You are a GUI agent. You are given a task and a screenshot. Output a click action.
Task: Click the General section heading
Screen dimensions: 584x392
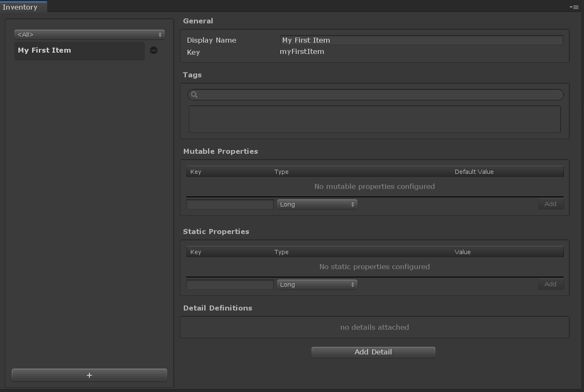[x=198, y=21]
